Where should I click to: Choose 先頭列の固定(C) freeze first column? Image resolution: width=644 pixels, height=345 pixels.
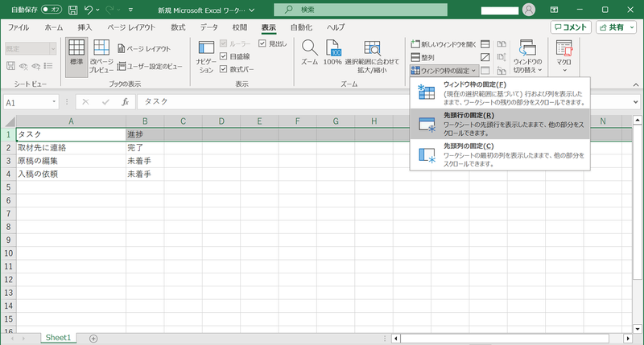(500, 154)
